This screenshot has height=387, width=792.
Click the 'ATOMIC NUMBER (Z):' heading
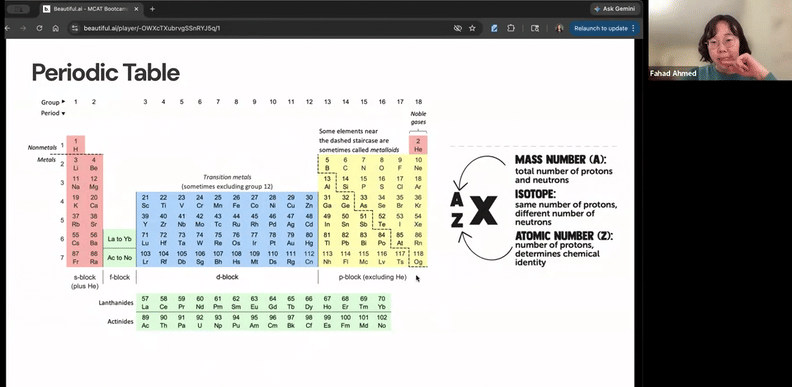[x=564, y=236]
